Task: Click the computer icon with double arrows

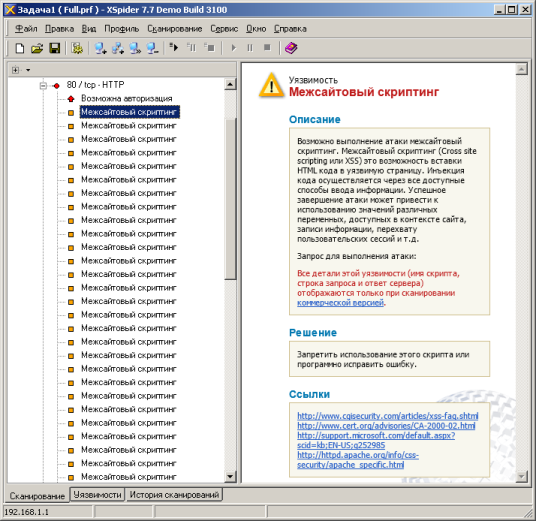Action: click(x=135, y=48)
